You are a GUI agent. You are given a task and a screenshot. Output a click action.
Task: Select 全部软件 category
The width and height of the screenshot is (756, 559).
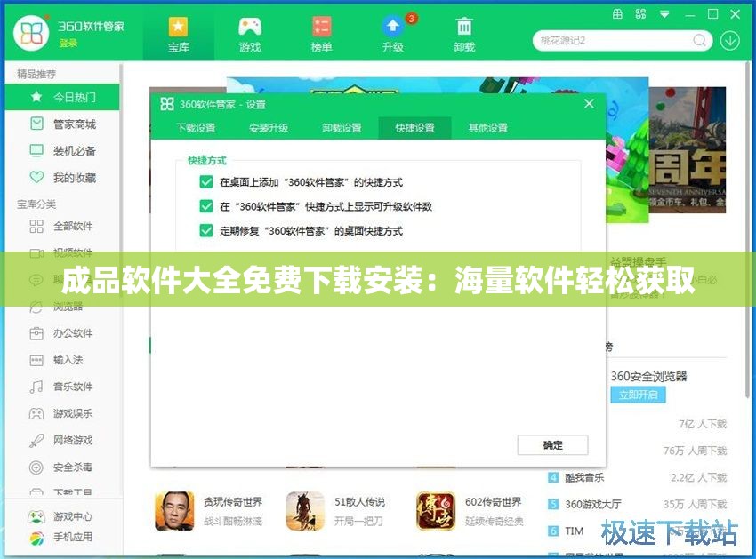(62, 226)
